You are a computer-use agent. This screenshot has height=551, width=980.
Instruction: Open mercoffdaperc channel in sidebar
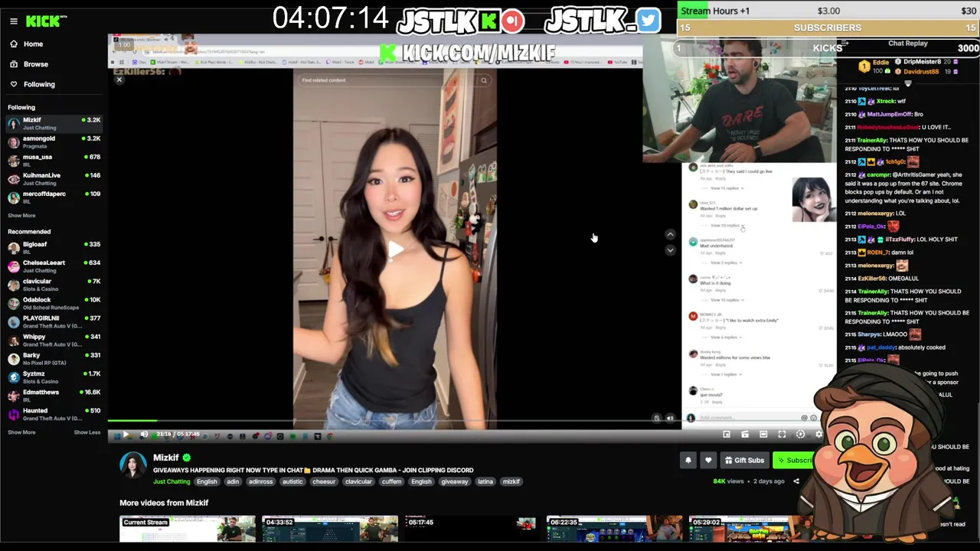tap(54, 197)
